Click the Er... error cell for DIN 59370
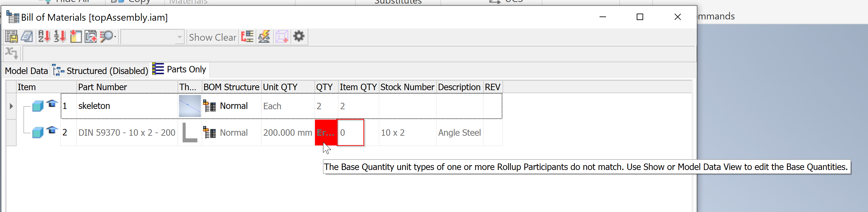 [326, 132]
